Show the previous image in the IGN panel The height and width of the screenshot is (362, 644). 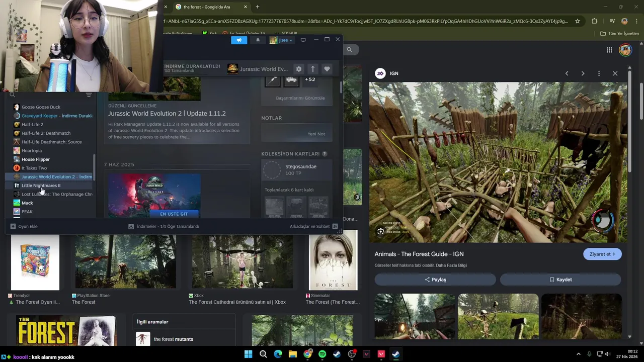567,73
